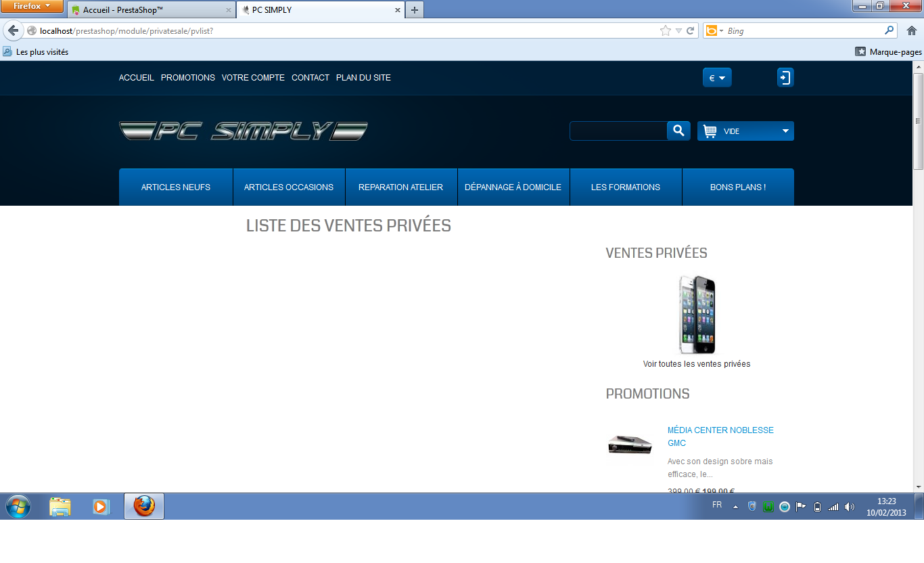
Task: Open Windows Start menu orb
Action: (18, 506)
